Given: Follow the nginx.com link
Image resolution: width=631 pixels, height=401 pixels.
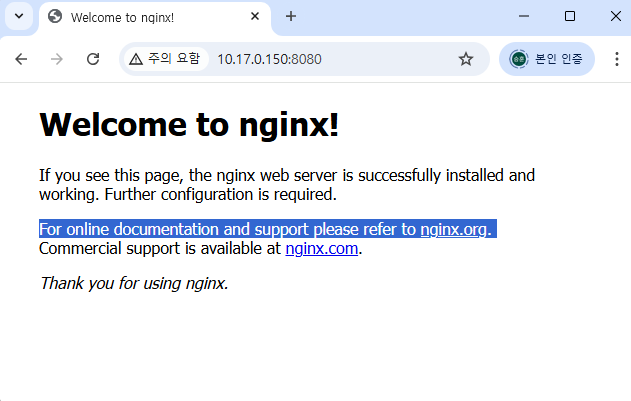Looking at the screenshot, I should point(322,248).
